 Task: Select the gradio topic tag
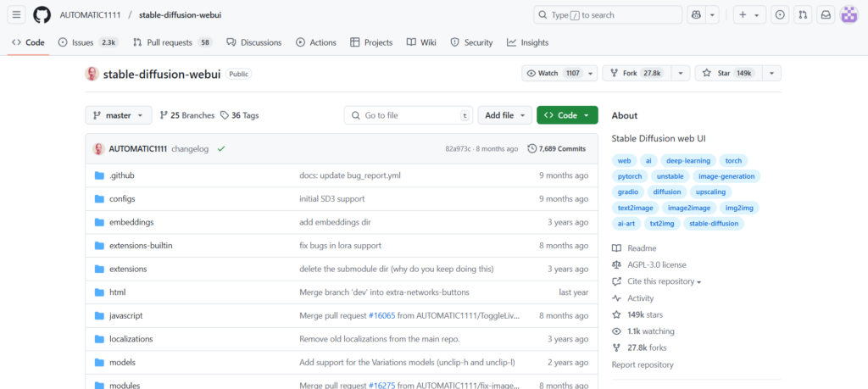coord(628,192)
